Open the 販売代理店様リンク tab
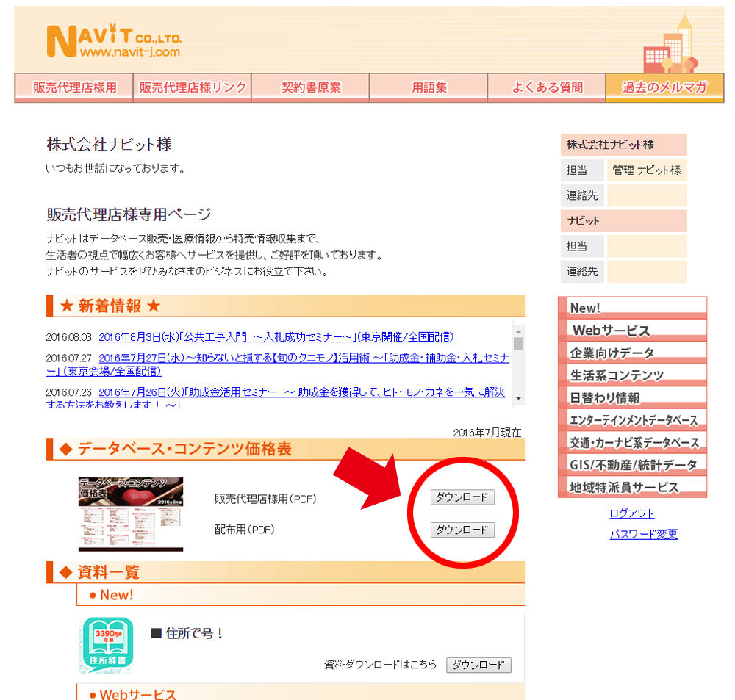 (x=192, y=87)
